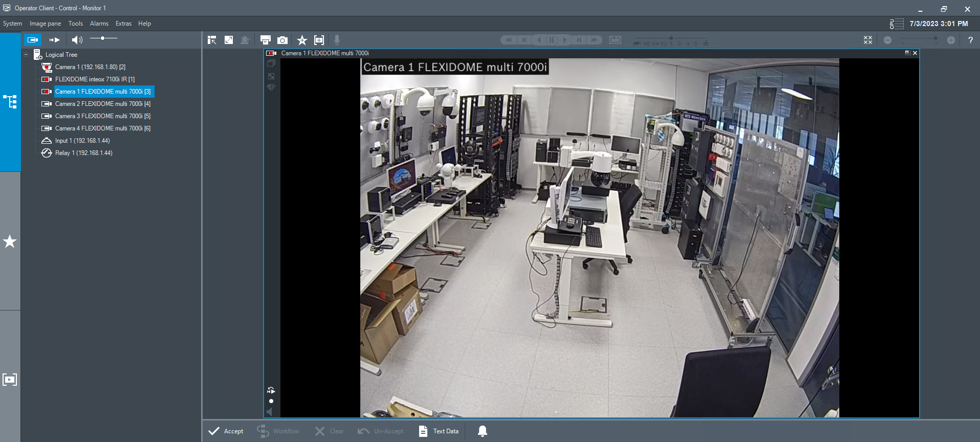Click the printer icon in toolbar
Image resolution: width=980 pixels, height=442 pixels.
click(x=265, y=40)
